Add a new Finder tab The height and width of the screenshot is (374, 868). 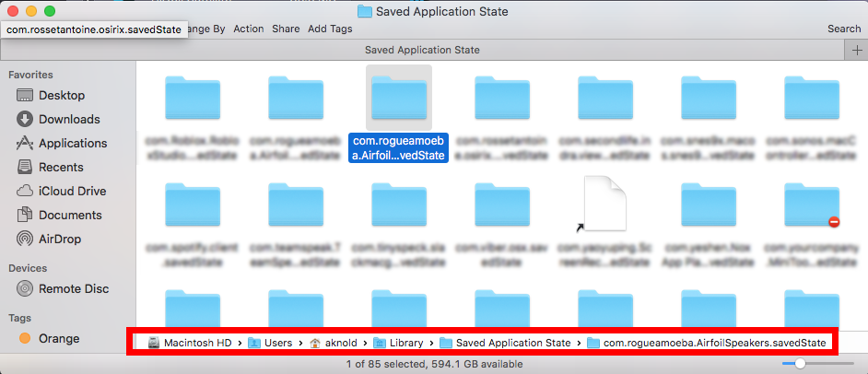(x=857, y=51)
